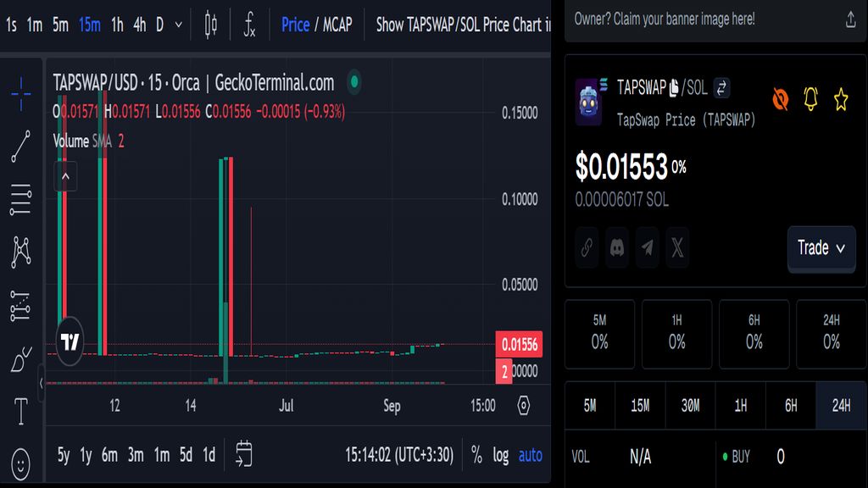868x488 pixels.
Task: Select the brush drawing tool
Action: point(21,359)
